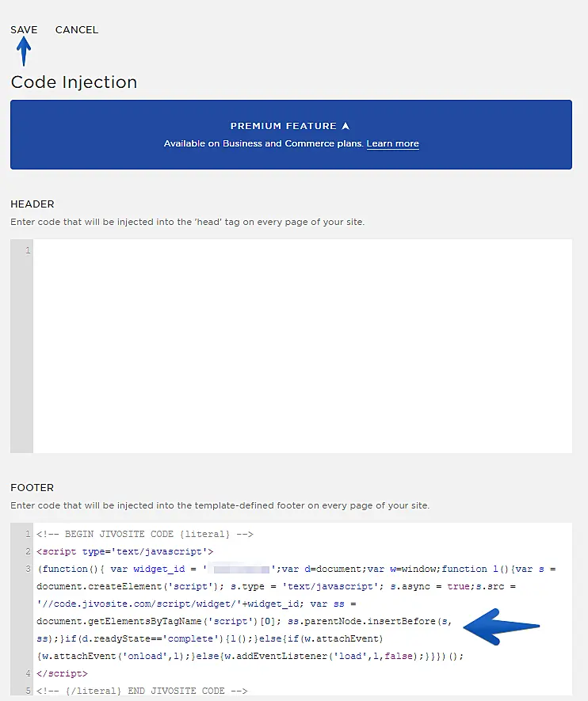Image resolution: width=588 pixels, height=701 pixels.
Task: Select line number 5 in FOOTER gutter
Action: coord(28,691)
